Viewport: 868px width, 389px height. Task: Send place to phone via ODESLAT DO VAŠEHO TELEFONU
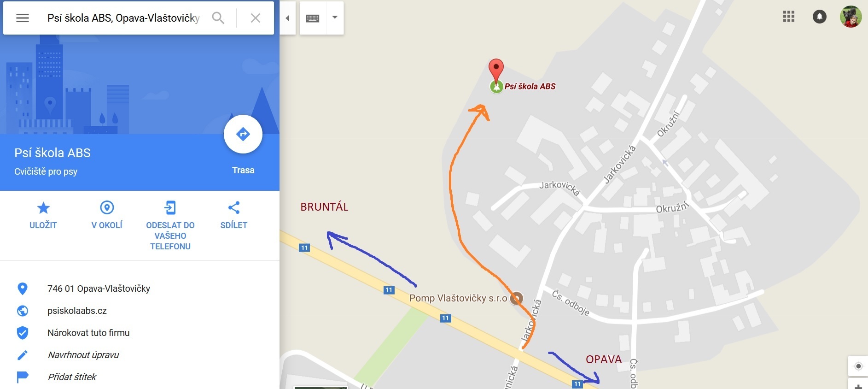click(170, 226)
